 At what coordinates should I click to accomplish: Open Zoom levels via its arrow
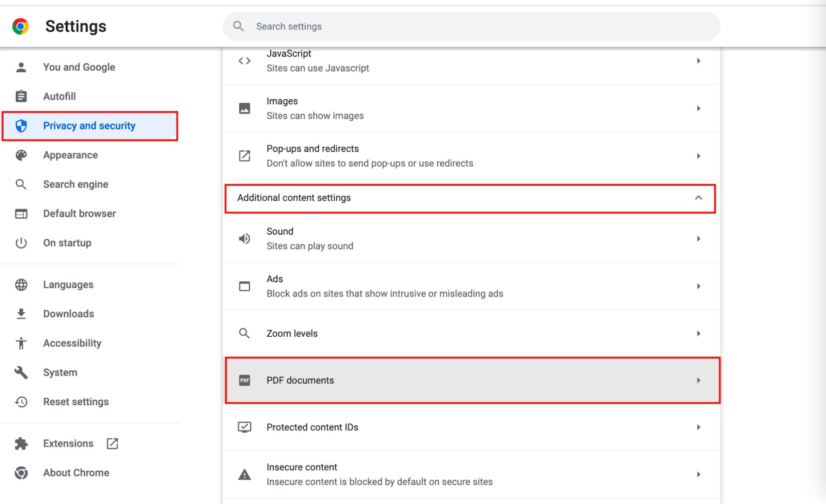[698, 333]
